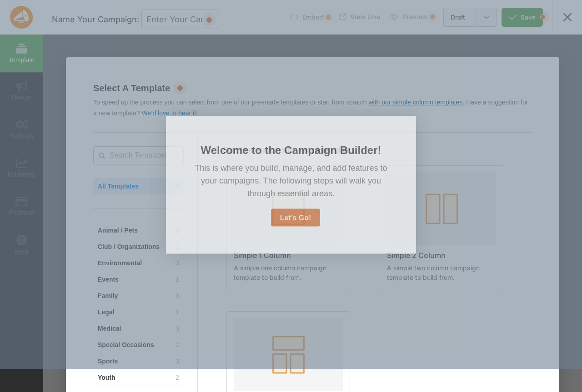582x392 pixels.
Task: Open the Design sidebar section
Action: [x=21, y=91]
